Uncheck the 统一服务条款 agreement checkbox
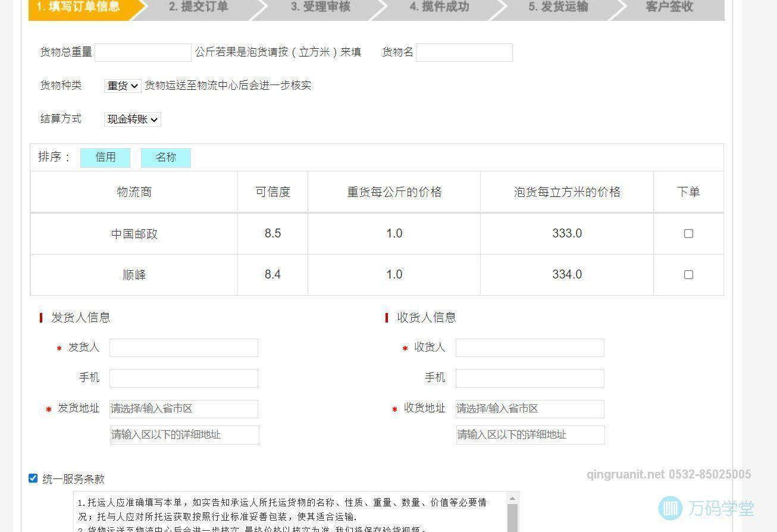The width and height of the screenshot is (777, 532). coord(33,477)
